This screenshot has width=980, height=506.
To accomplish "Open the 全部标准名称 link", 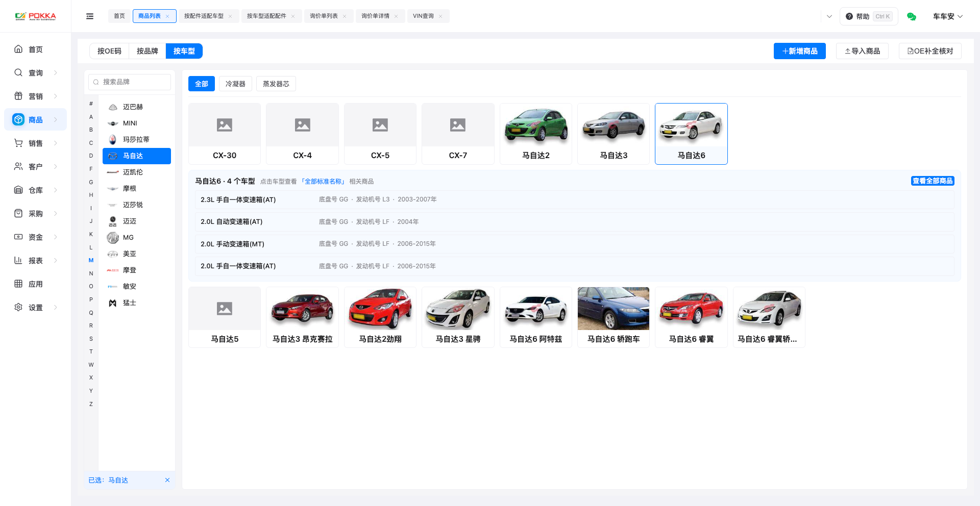I will tap(324, 182).
